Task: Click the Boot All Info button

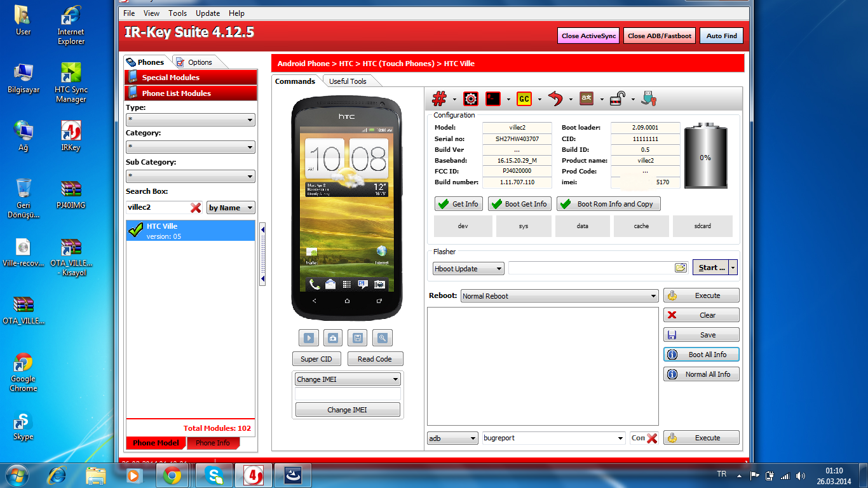Action: click(x=702, y=355)
